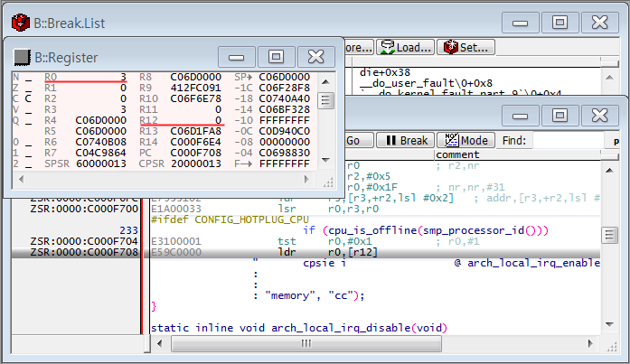Click the B::Break.List window title icon
Image resolution: width=630 pixels, height=364 pixels.
(20, 23)
